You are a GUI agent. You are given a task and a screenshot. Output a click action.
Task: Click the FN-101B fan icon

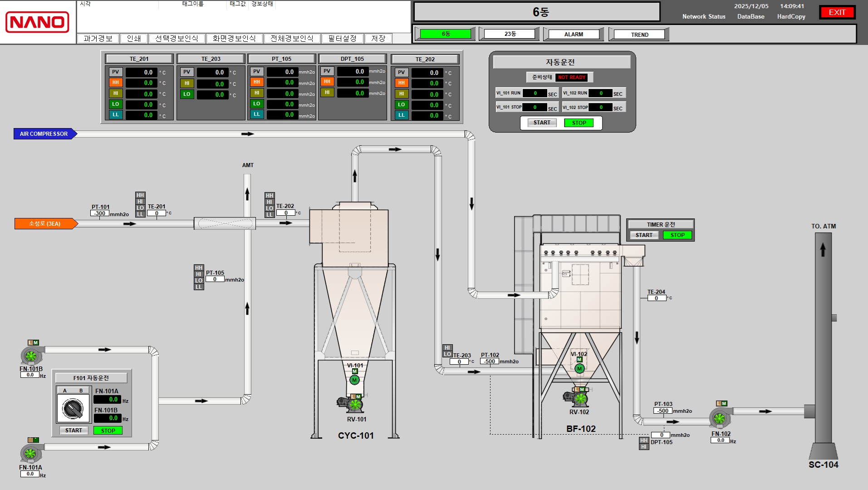coord(30,356)
